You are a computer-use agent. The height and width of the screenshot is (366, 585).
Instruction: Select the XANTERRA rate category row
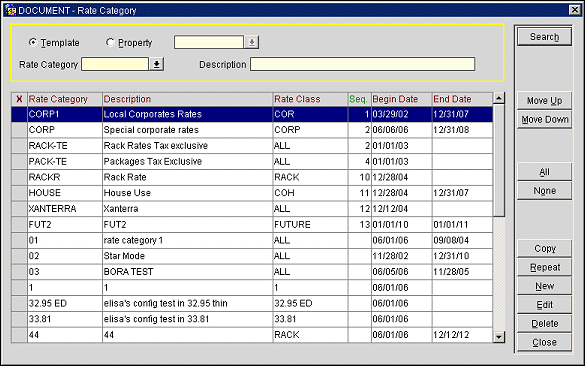pyautogui.click(x=252, y=209)
